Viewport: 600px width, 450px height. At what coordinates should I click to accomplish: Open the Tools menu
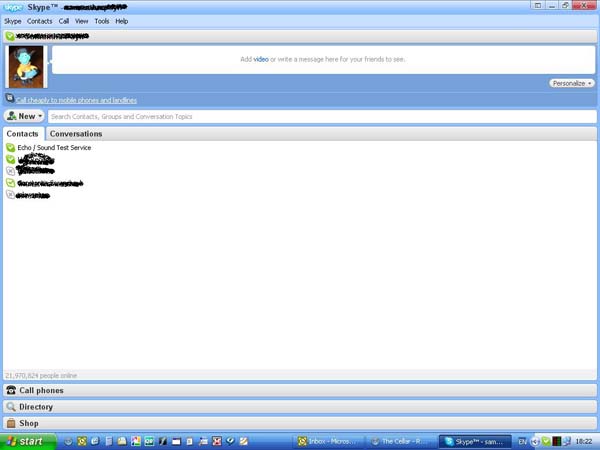[x=102, y=21]
